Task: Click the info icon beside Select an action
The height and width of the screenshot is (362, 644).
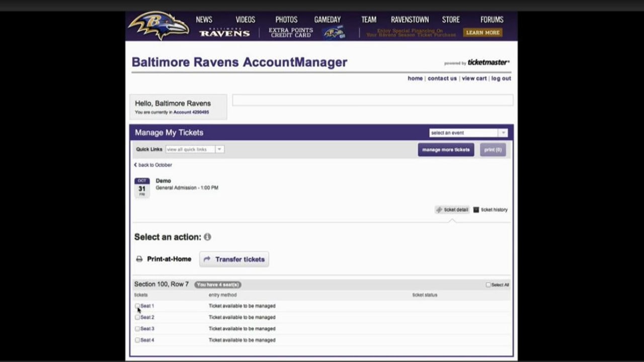Action: pos(207,237)
